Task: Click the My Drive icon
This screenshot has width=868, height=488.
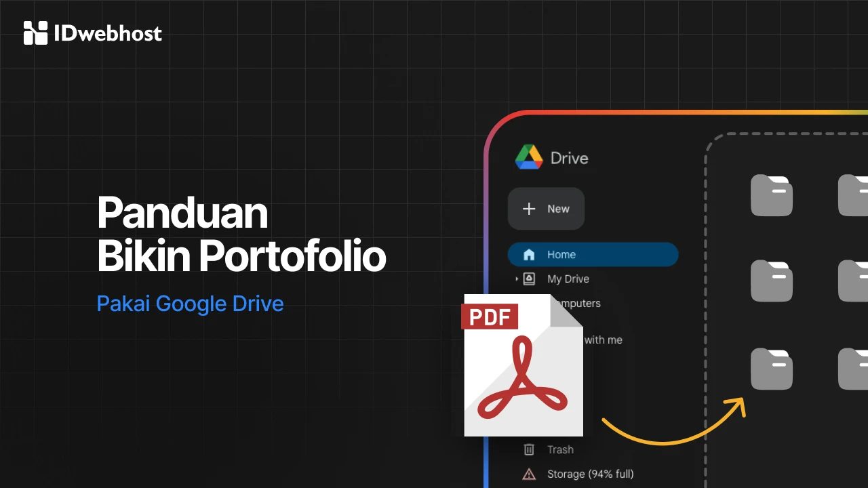Action: click(x=530, y=279)
